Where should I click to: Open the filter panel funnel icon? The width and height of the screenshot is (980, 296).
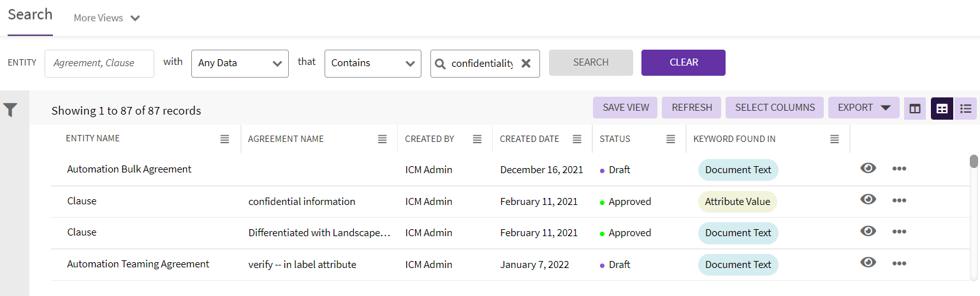point(10,110)
